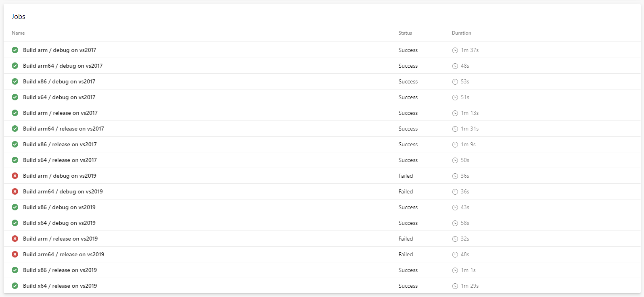
Task: Click clock icon next to 1m 37s duration
Action: (x=455, y=50)
